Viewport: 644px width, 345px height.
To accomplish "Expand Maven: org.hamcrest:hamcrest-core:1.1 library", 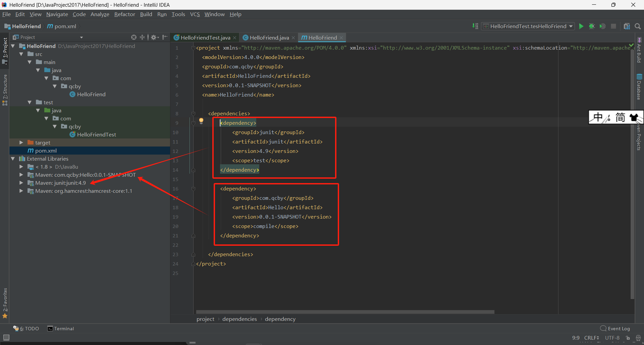I will (x=21, y=191).
